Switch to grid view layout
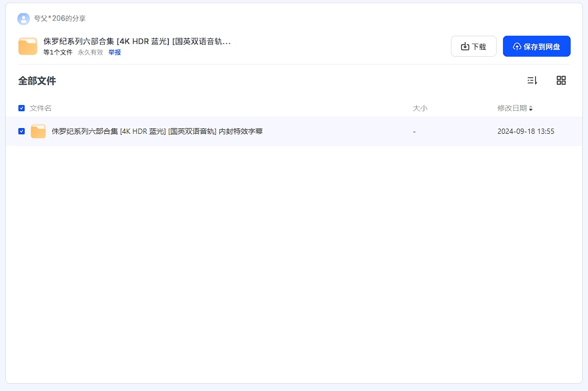The width and height of the screenshot is (588, 391). (x=561, y=80)
